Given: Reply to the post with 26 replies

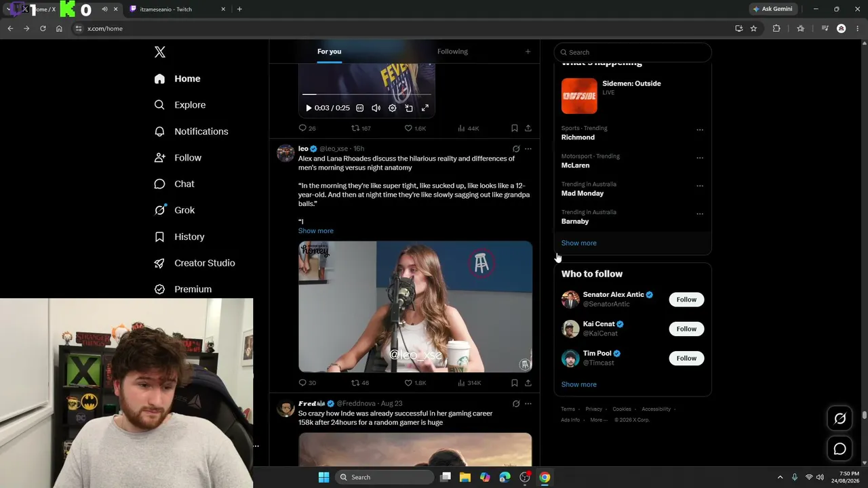Looking at the screenshot, I should point(307,128).
